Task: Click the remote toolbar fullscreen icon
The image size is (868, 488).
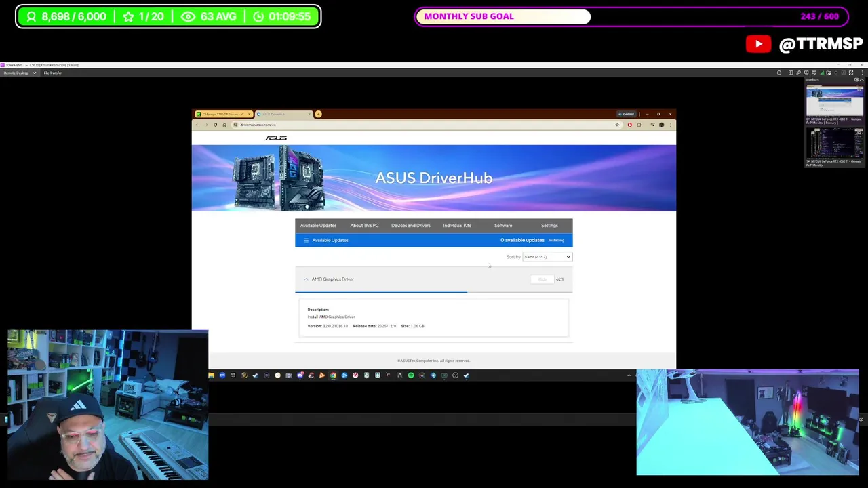Action: click(x=851, y=73)
